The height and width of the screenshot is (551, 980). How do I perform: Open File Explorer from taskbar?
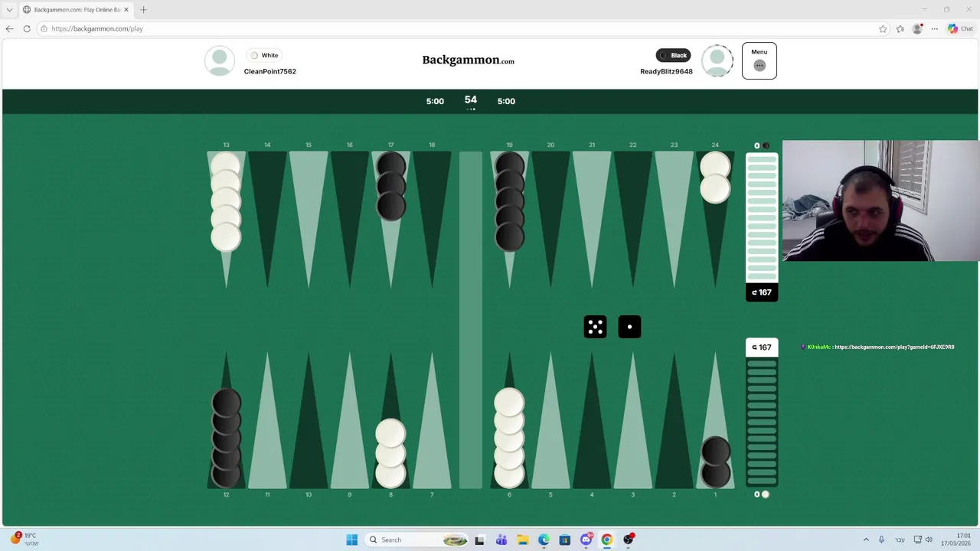pos(522,540)
